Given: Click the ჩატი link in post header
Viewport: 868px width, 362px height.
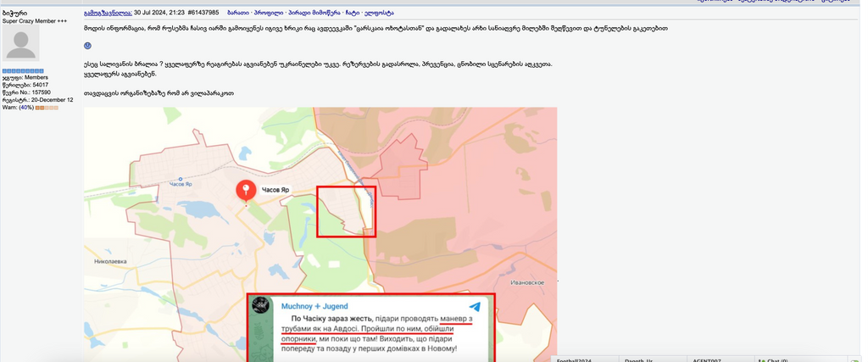Looking at the screenshot, I should point(352,12).
